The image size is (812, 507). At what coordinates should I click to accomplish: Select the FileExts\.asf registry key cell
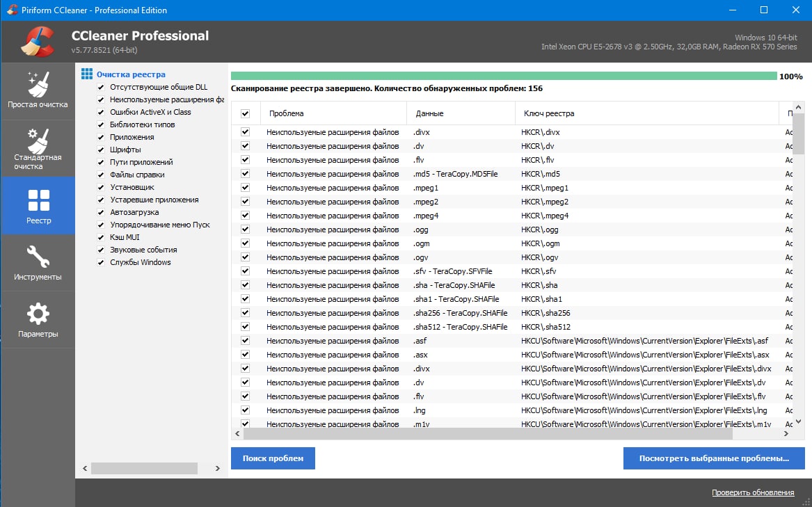pyautogui.click(x=645, y=341)
